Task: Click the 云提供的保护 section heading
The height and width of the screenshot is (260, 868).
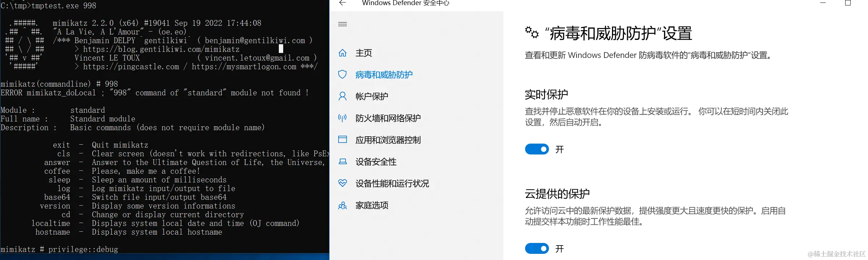Action: pyautogui.click(x=557, y=194)
